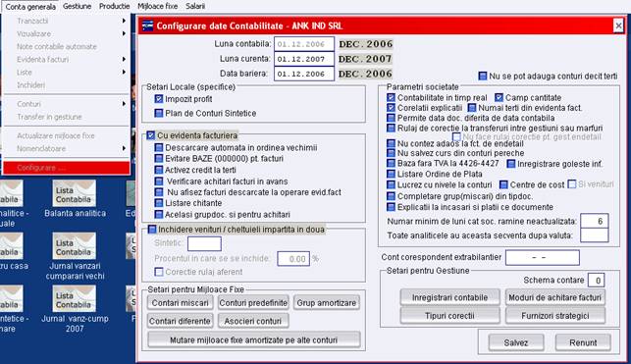
Task: Enable Numai terti din evidenta fact.
Action: pyautogui.click(x=472, y=108)
